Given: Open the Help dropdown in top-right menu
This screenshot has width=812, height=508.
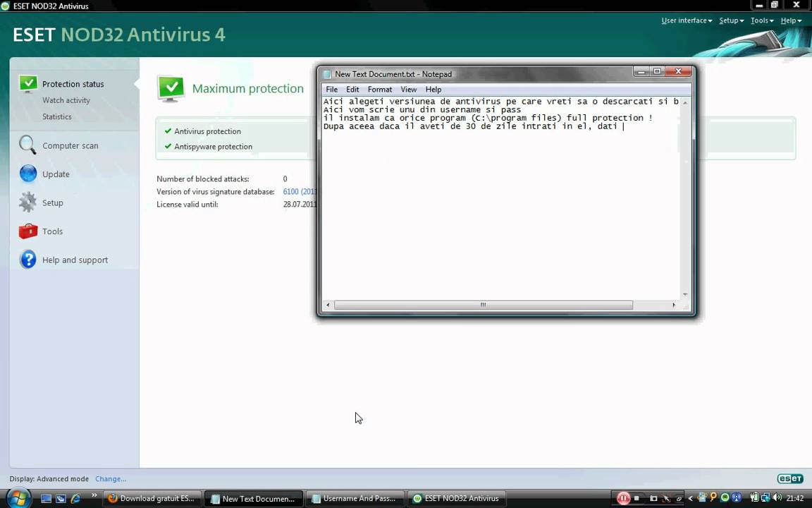Looking at the screenshot, I should pos(791,20).
